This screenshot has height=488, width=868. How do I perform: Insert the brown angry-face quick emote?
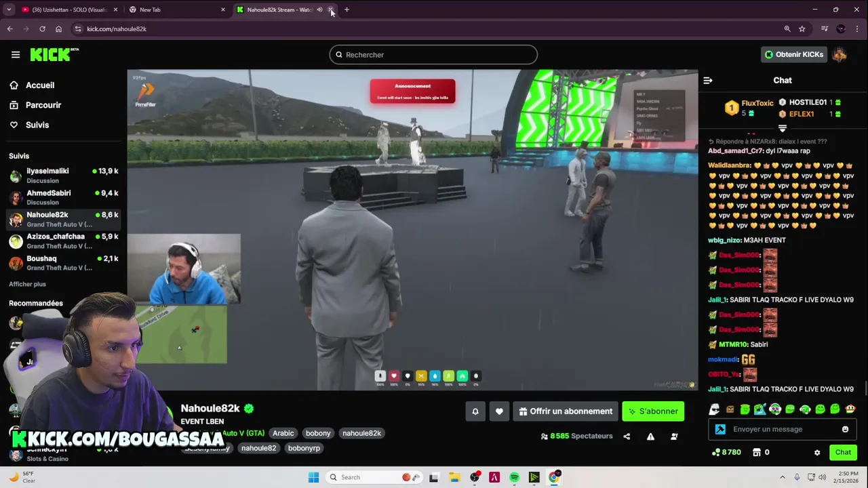click(x=730, y=409)
